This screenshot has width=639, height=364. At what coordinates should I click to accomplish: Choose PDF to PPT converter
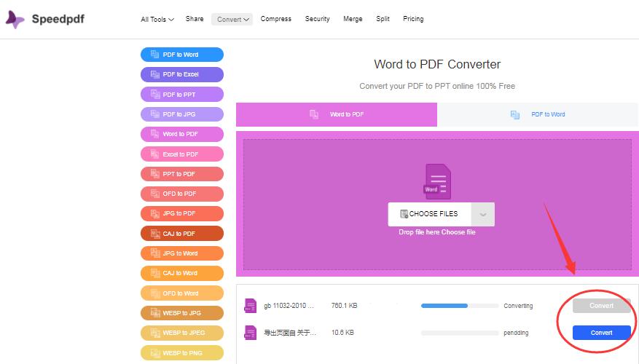[x=182, y=95]
